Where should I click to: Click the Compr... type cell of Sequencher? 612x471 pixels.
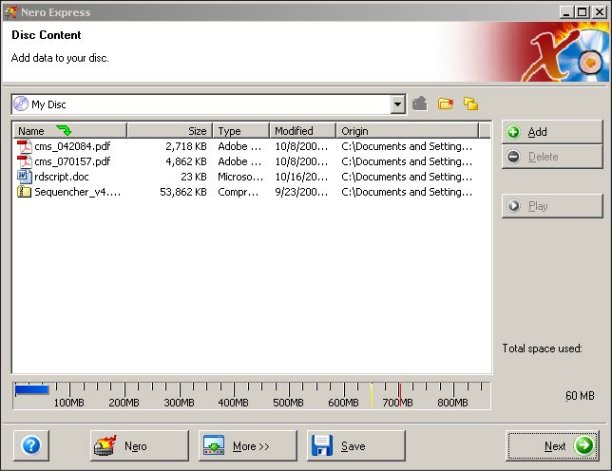pos(238,192)
